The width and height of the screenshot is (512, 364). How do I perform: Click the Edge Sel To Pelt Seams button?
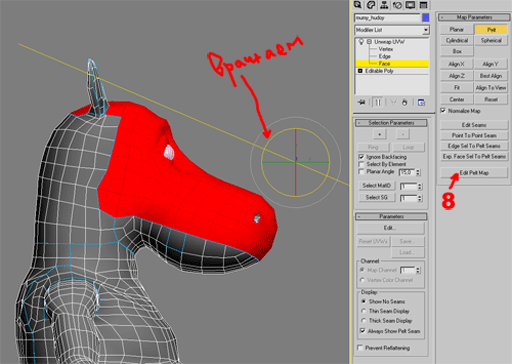(x=474, y=146)
